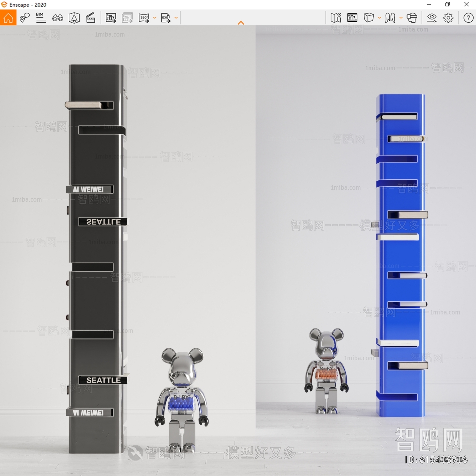Viewport: 476px width, 476px height.
Task: Click the Enscape logo in the title bar
Action: 4,4
